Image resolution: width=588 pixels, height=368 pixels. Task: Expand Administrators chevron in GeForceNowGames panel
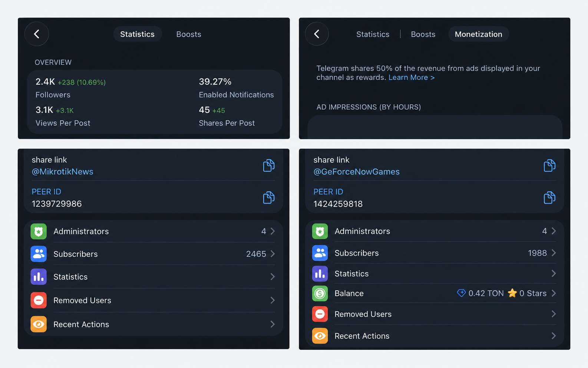[x=554, y=231]
